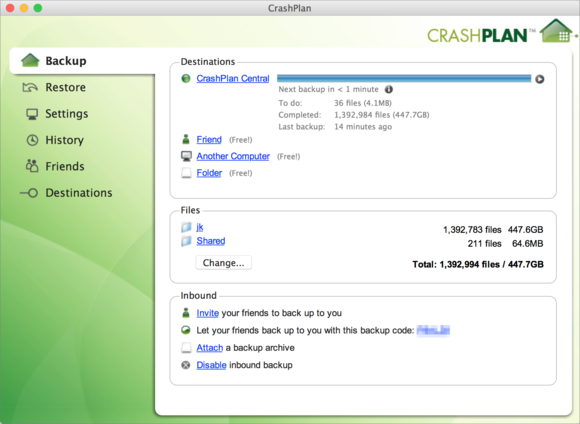The image size is (580, 424).
Task: Select the Destinations sidebar tab
Action: pyautogui.click(x=79, y=193)
